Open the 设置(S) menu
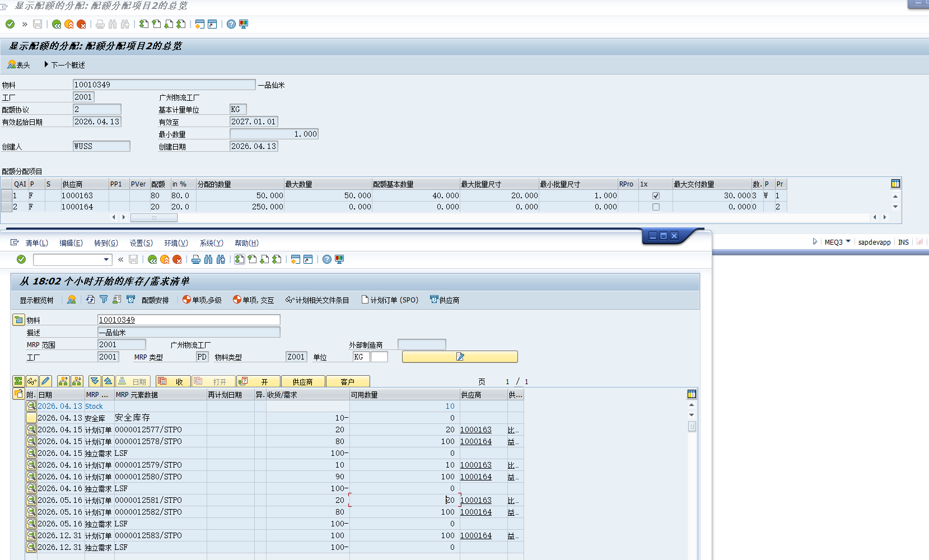The width and height of the screenshot is (929, 560). click(141, 243)
